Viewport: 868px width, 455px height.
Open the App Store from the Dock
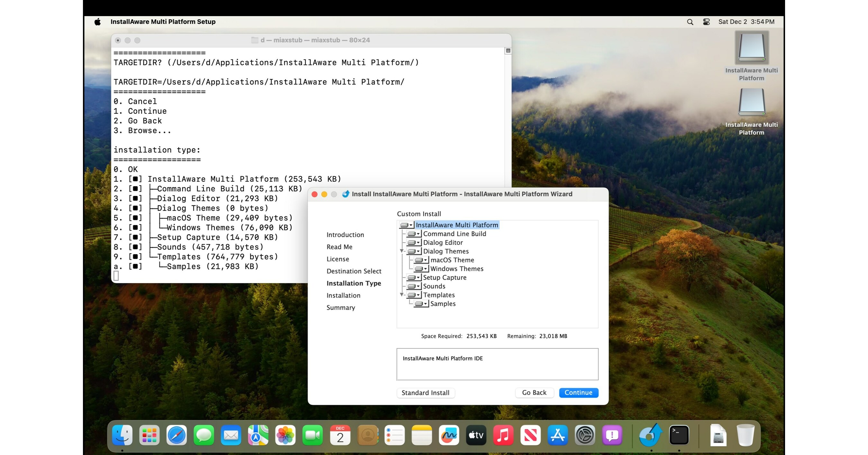pos(558,435)
